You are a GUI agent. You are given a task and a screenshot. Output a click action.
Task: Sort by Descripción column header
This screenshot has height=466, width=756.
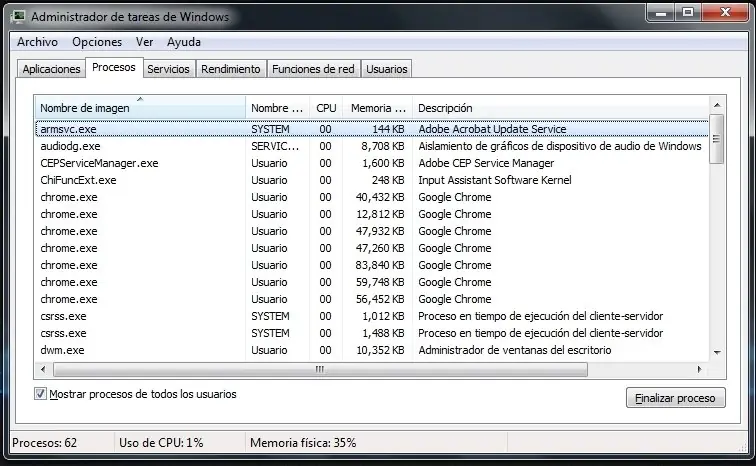[560, 107]
